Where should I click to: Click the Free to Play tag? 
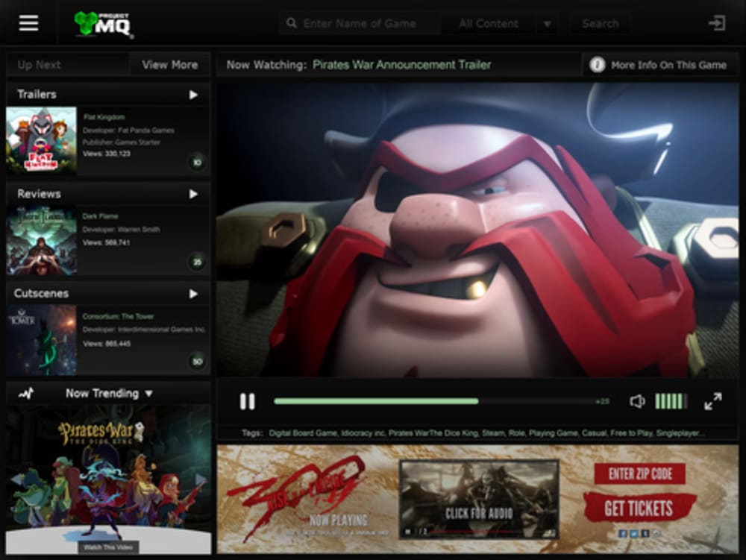[630, 433]
